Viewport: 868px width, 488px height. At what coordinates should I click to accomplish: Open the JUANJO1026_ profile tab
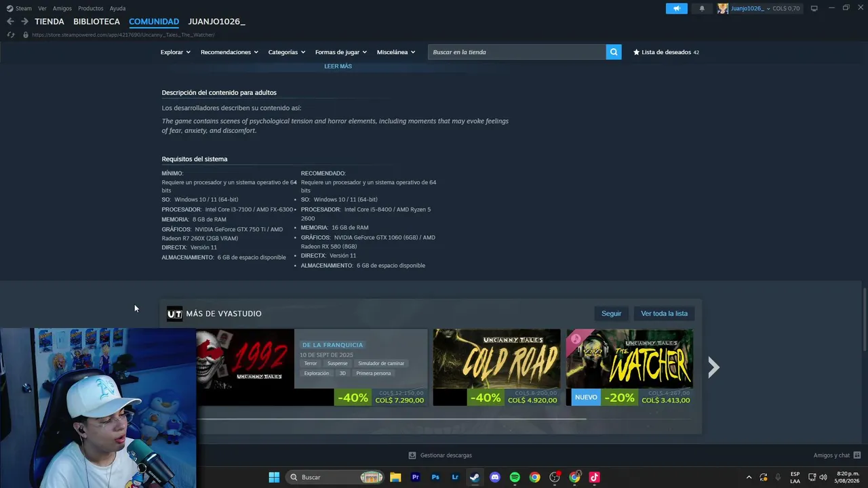[x=216, y=22]
